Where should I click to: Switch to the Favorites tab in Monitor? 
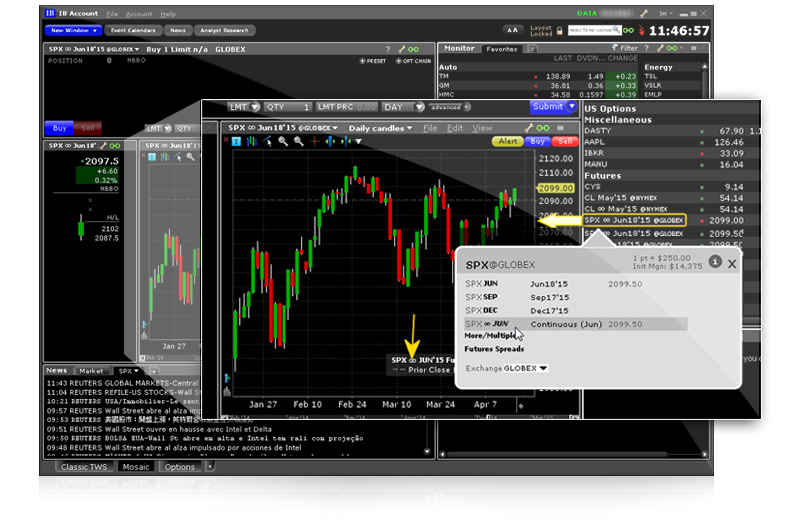502,49
